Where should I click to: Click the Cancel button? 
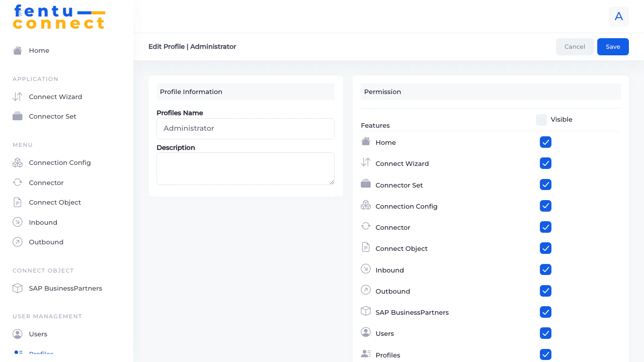pos(575,46)
